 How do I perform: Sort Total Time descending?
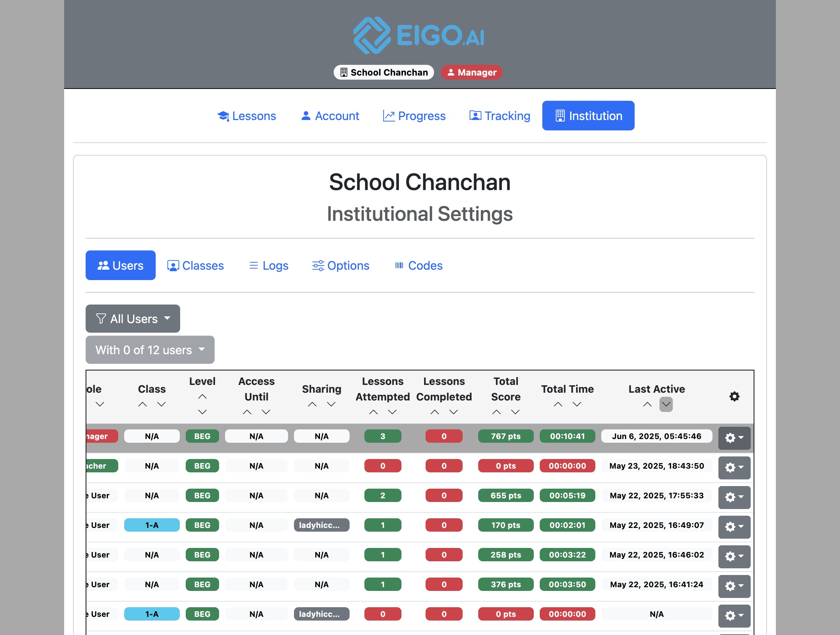click(577, 404)
